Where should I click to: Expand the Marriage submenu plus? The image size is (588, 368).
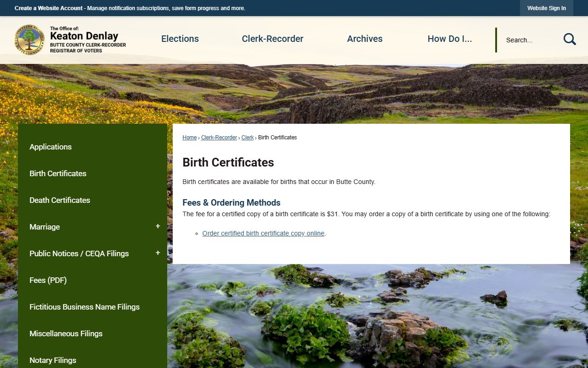pyautogui.click(x=158, y=226)
